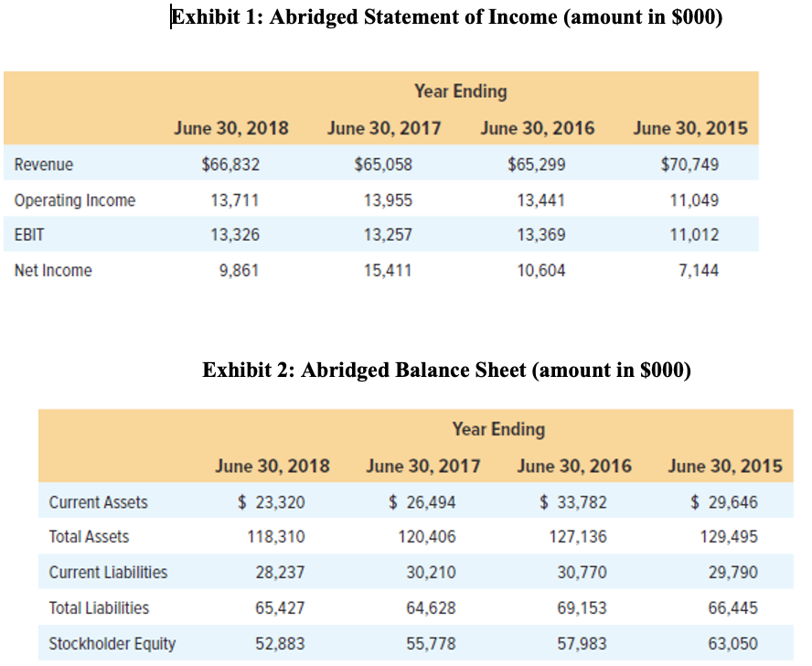Select Year Ending header in balance sheet table
This screenshot has width=812, height=666.
coord(498,429)
